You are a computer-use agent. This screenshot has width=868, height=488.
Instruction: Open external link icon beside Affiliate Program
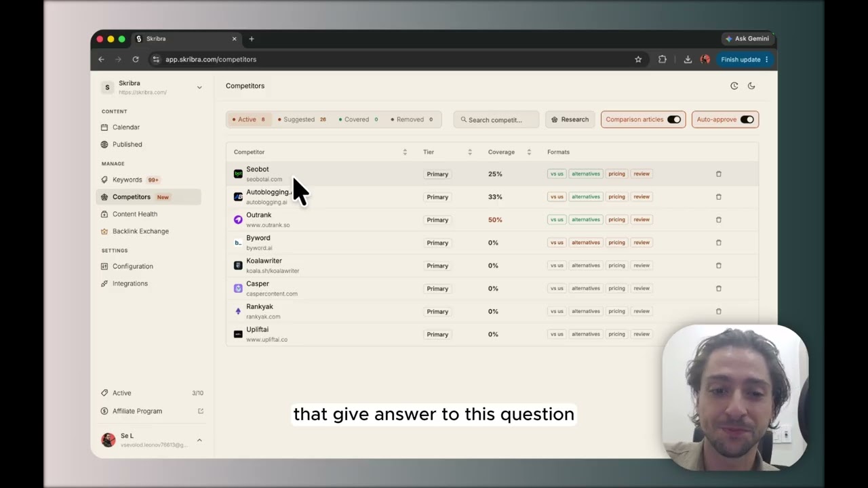click(201, 411)
